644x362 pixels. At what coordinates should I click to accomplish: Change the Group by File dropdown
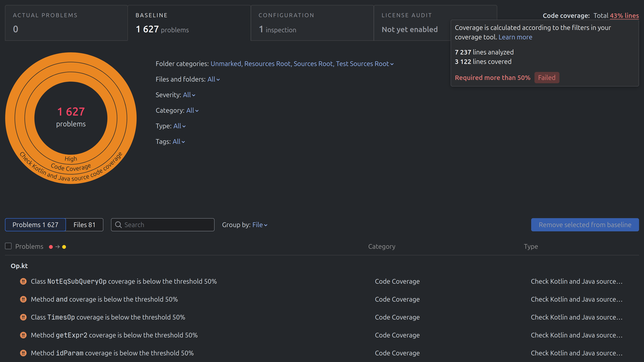tap(260, 225)
